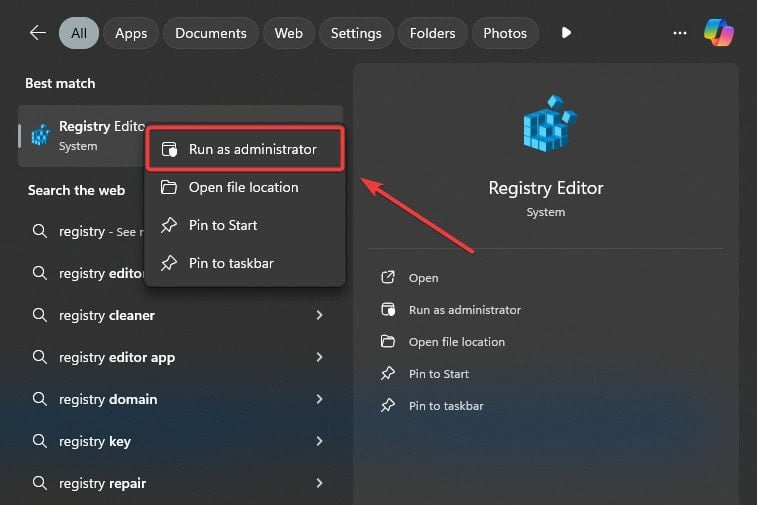Select the 'registry domain' web suggestion
The image size is (757, 505).
coord(180,399)
